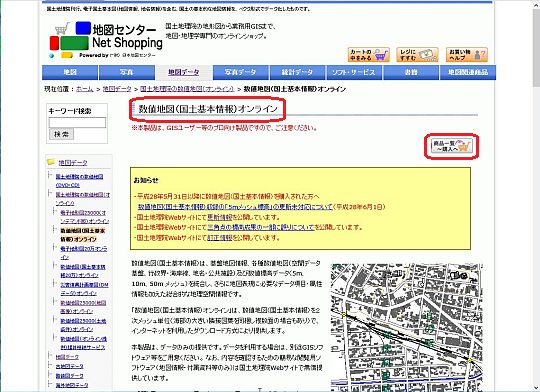Follow the 国土地理院の数値地図(オンライン) breadcrumb
Screen dimensions: 540x392
(187, 89)
